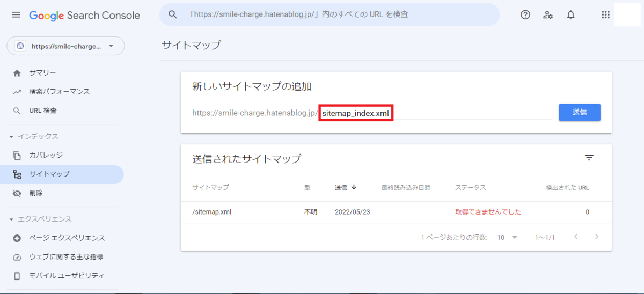Open URL 検査 in sidebar
Screen dimensions: 644x294
[43, 111]
